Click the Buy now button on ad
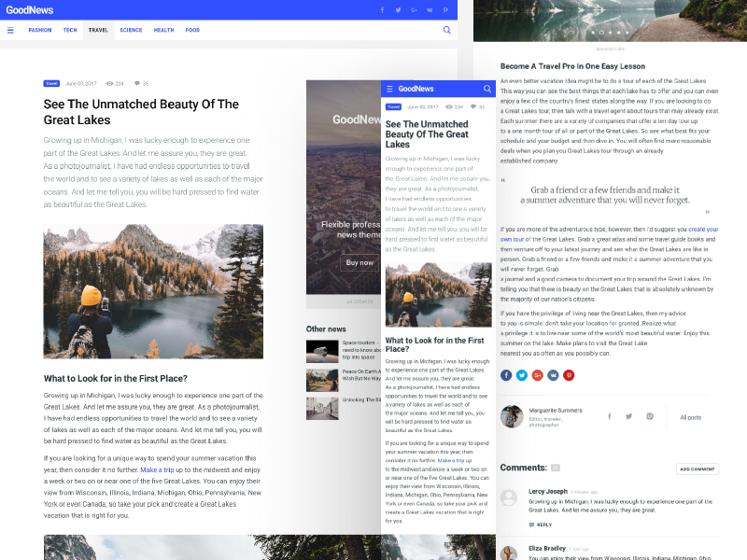Screen dimensions: 747x560 tap(359, 263)
